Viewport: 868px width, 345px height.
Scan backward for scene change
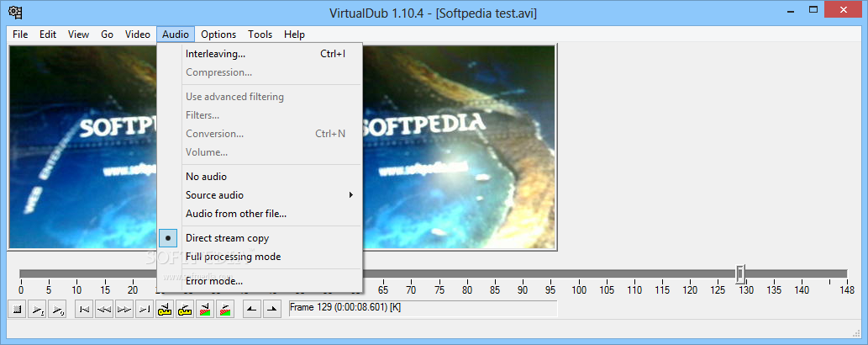pyautogui.click(x=205, y=310)
